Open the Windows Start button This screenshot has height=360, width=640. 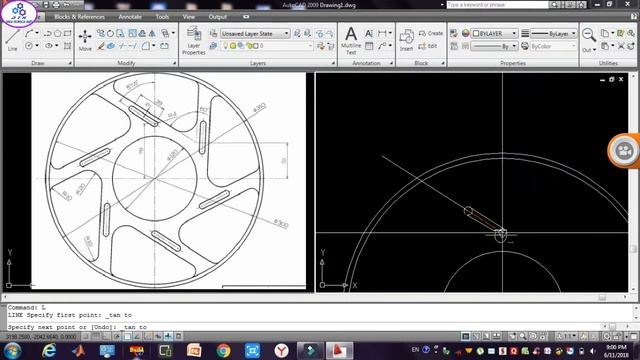(x=13, y=351)
